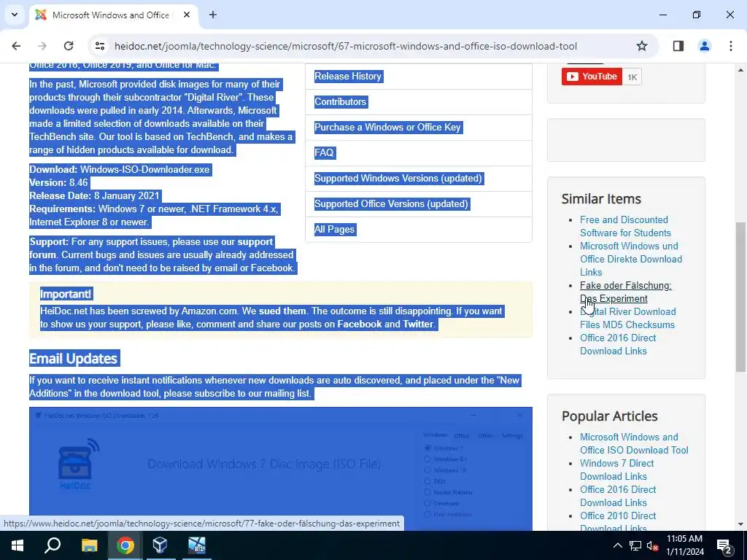747x560 pixels.
Task: Click the 1K YouTube subscriber count
Action: (632, 77)
